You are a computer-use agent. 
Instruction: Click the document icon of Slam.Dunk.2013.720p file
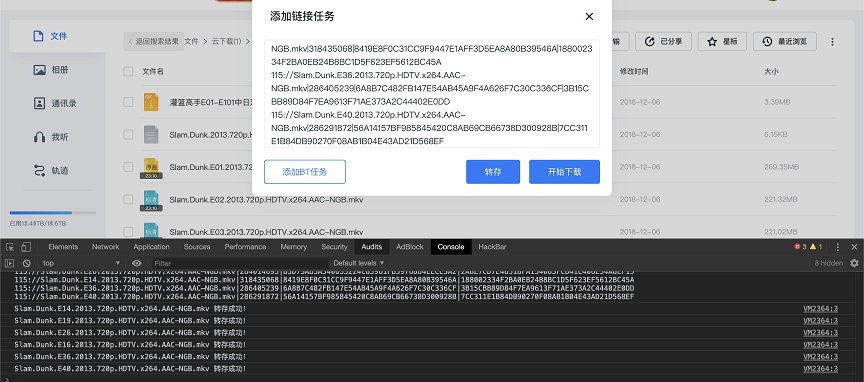151,134
